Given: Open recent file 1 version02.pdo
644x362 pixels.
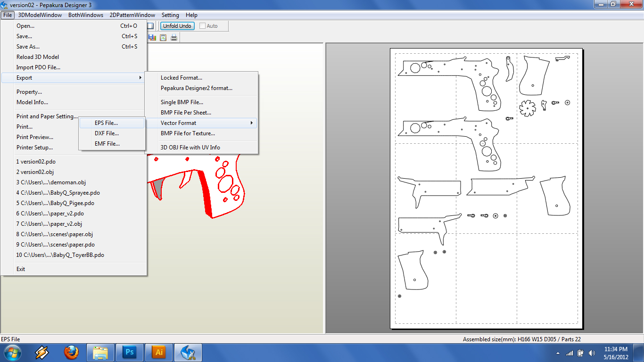Looking at the screenshot, I should click(74, 162).
